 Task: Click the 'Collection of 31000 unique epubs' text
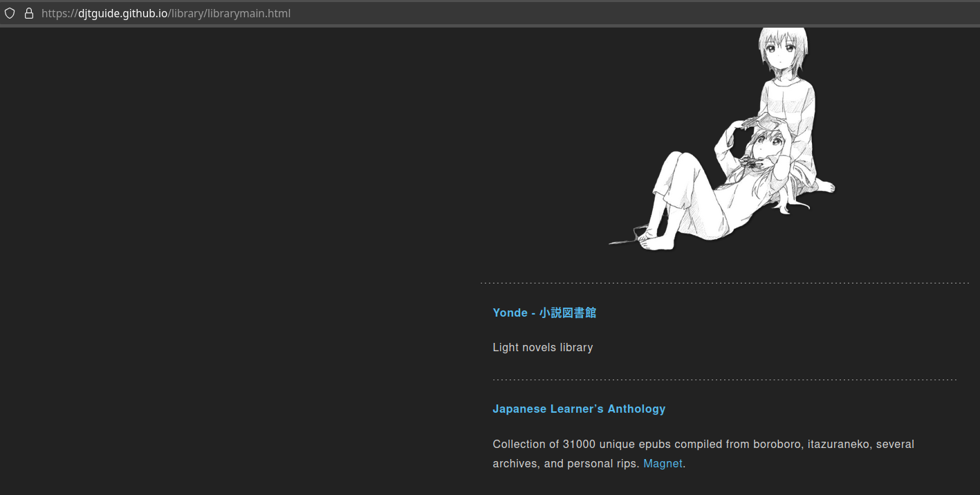point(582,444)
